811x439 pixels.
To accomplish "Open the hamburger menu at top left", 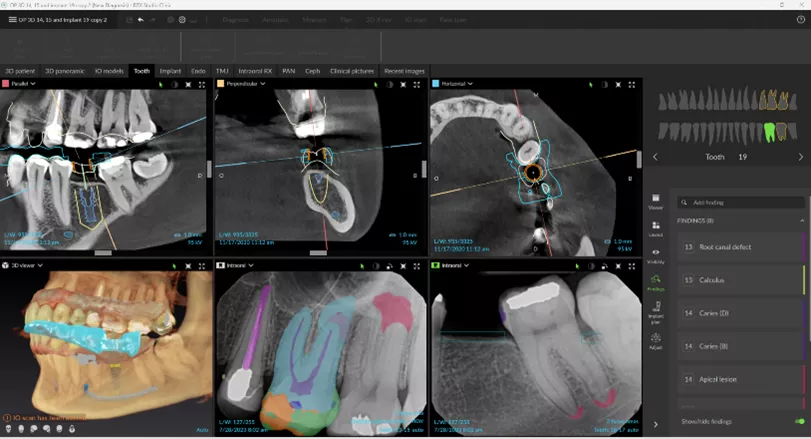I will [x=10, y=19].
